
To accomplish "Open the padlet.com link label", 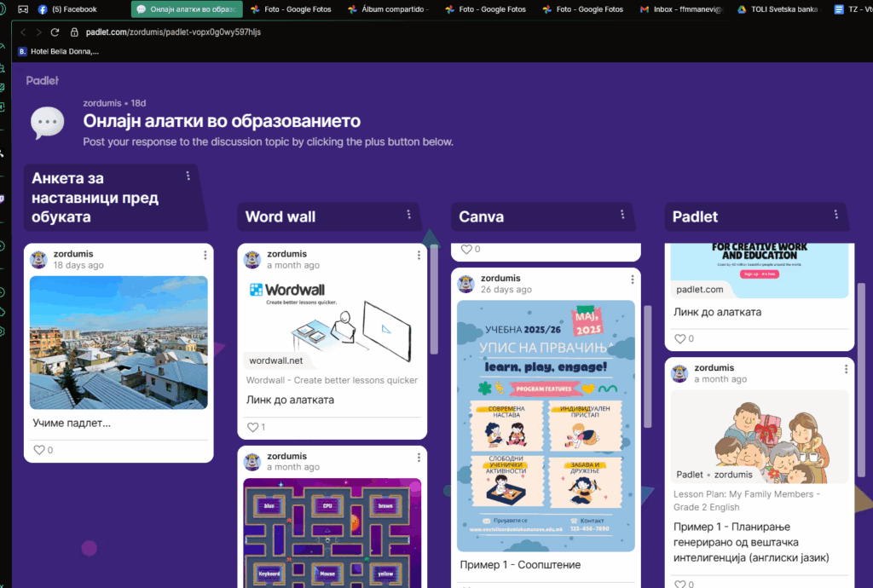I will (x=700, y=289).
